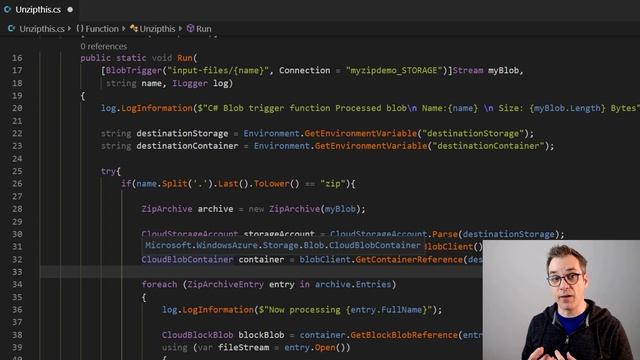Click the BlobTrigger attribute on line 17
The width and height of the screenshot is (640, 360).
click(x=134, y=71)
